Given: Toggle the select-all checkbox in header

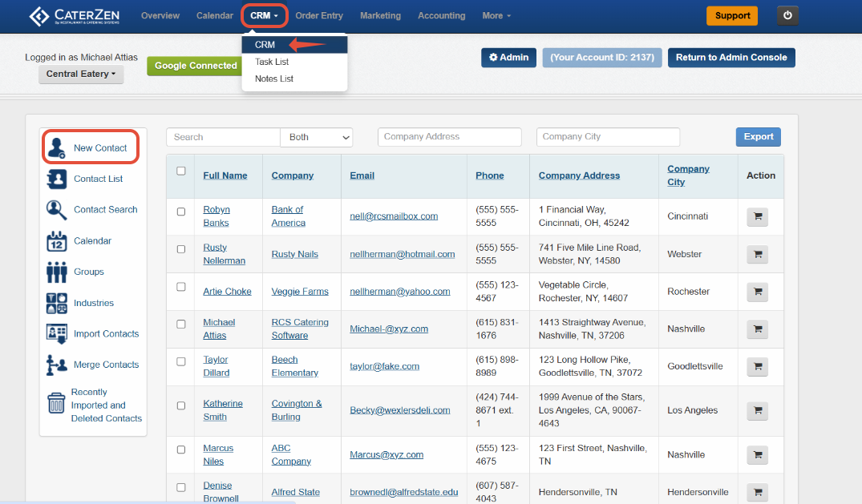Looking at the screenshot, I should click(x=181, y=171).
